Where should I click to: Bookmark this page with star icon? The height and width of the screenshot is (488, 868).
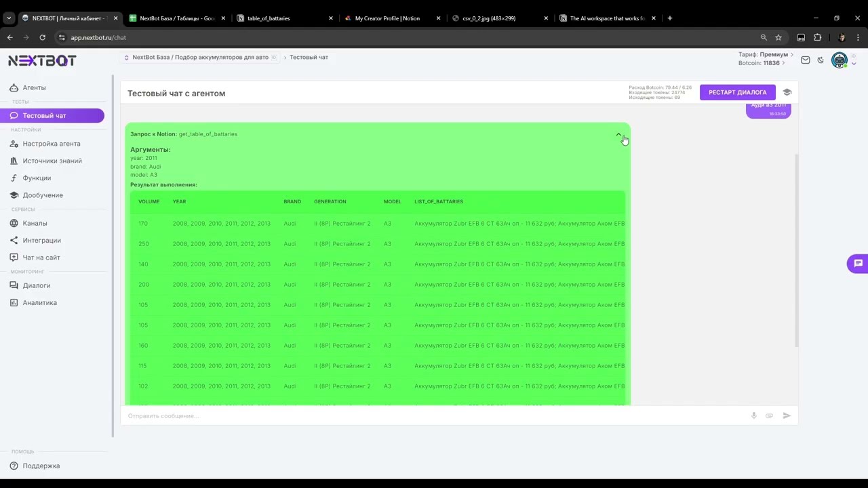(778, 37)
